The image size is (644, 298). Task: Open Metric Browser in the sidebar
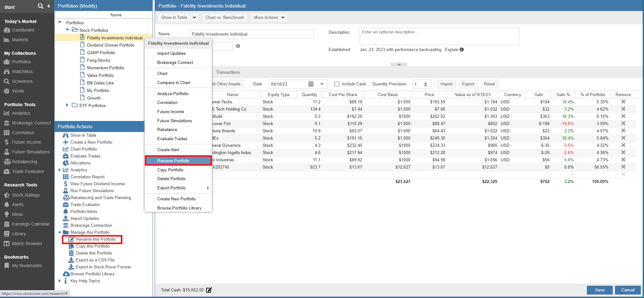pyautogui.click(x=27, y=244)
